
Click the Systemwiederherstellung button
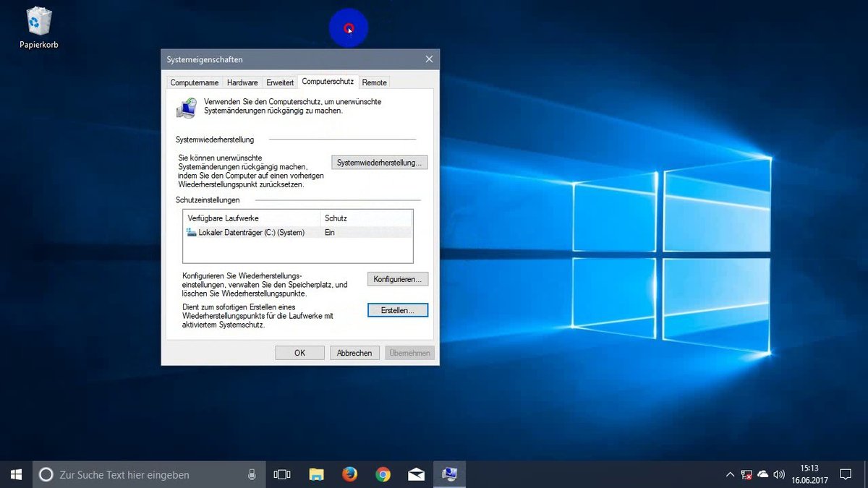click(380, 162)
